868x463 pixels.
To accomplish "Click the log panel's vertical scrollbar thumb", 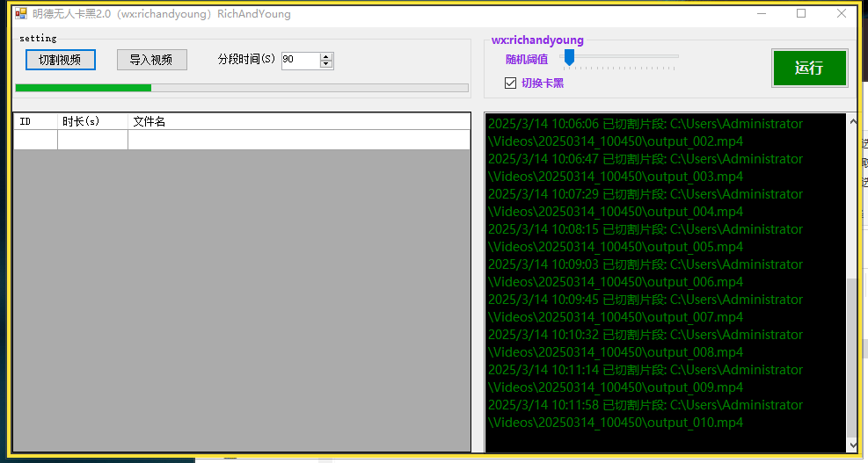I will pos(852,356).
